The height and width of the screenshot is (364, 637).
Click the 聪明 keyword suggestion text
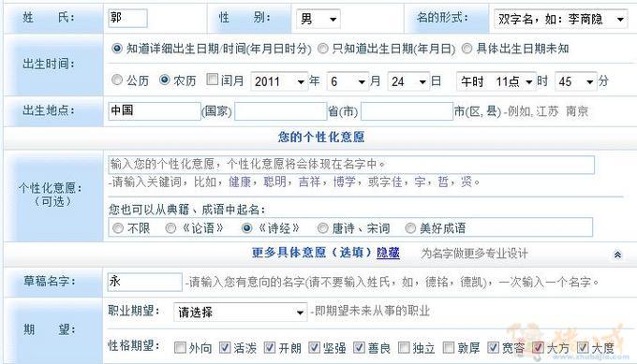[274, 182]
